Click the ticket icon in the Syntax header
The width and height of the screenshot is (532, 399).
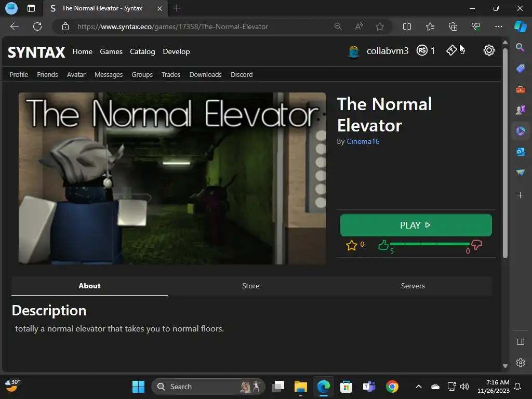(451, 50)
